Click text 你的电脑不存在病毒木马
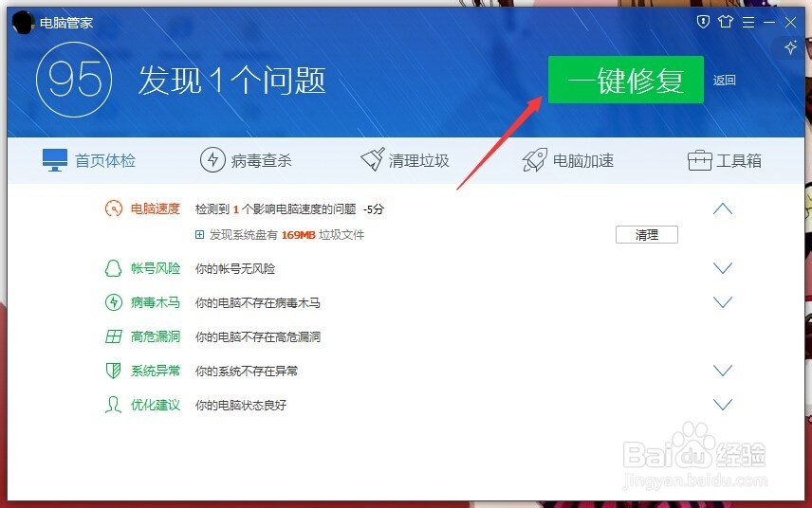Screen dimensions: 812x508 tap(257, 302)
